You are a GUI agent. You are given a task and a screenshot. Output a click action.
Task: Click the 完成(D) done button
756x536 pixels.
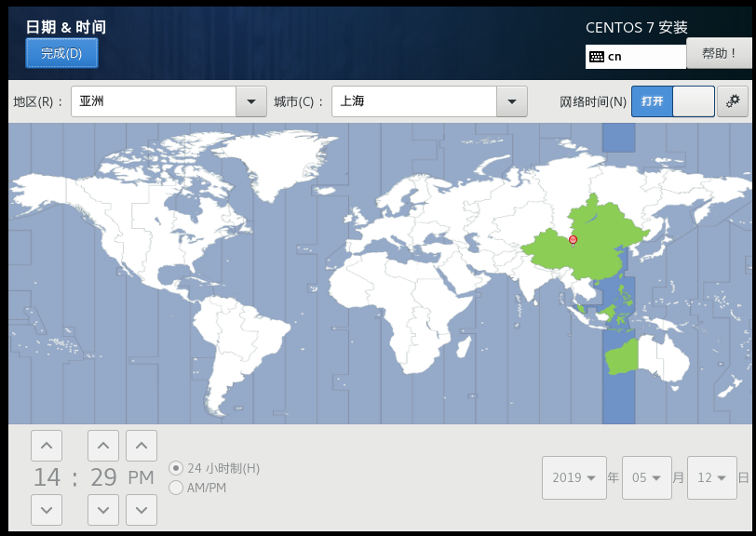point(61,53)
